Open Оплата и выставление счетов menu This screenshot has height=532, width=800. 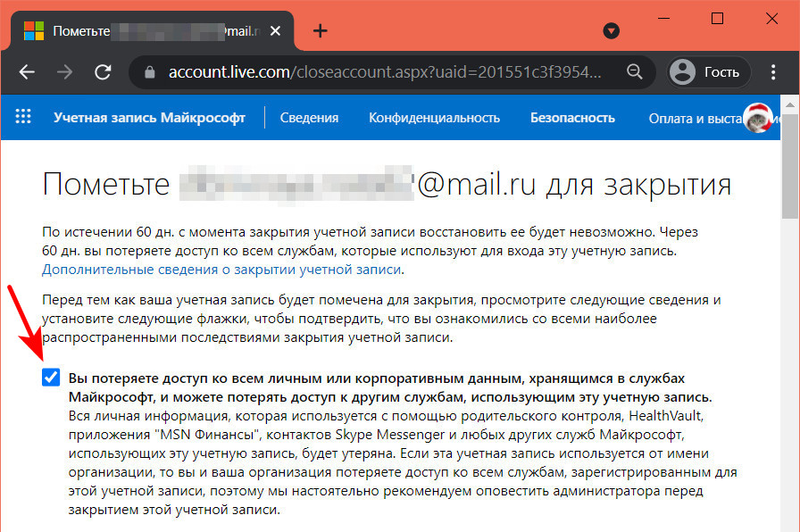pyautogui.click(x=692, y=118)
